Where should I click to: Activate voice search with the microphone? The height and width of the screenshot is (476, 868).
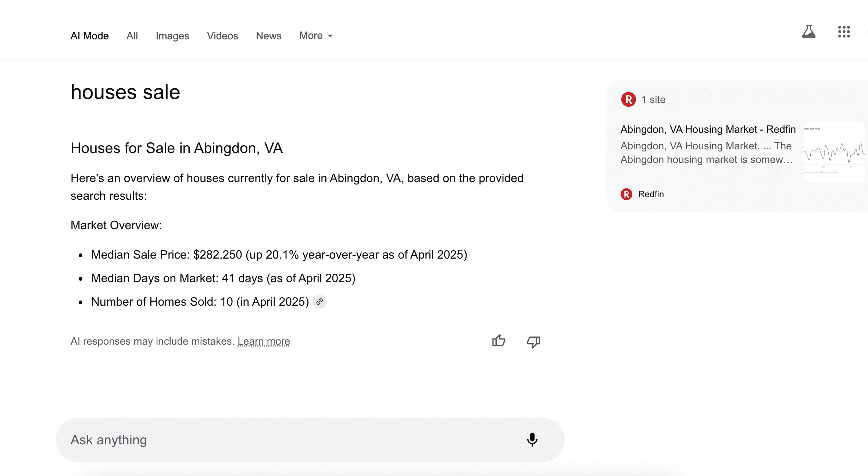click(x=532, y=440)
